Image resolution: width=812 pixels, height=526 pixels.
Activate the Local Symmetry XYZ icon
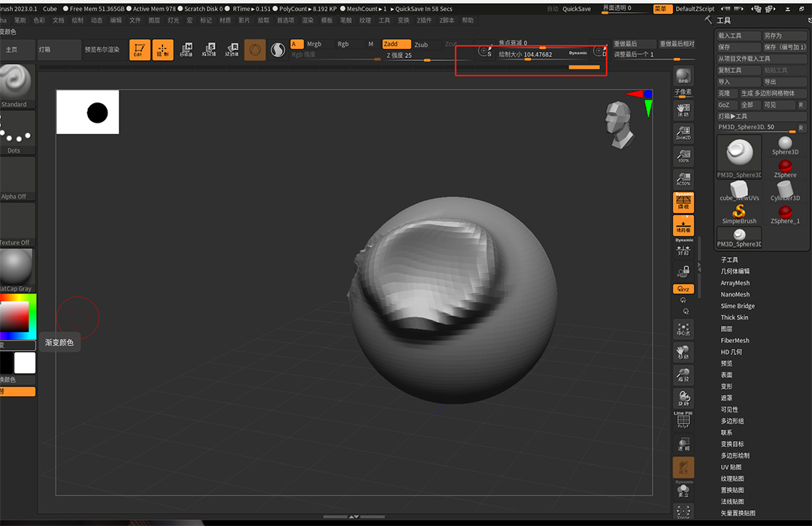coord(683,288)
